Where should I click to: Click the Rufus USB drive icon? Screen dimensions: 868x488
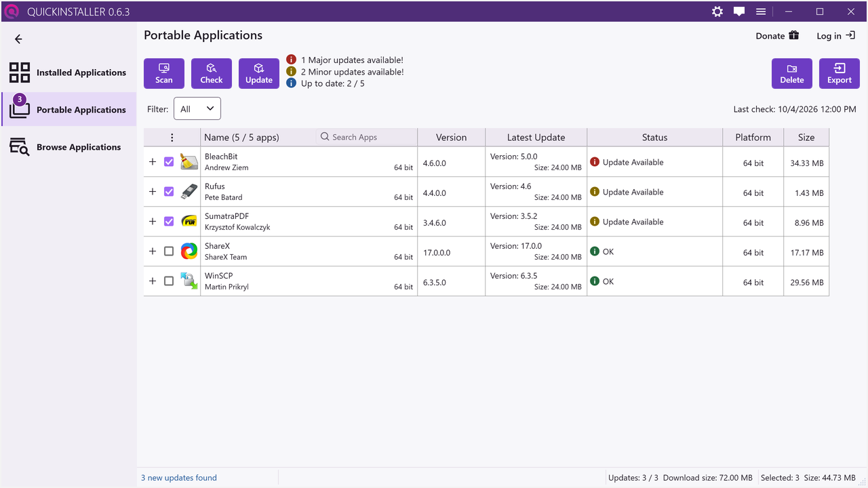pyautogui.click(x=189, y=192)
